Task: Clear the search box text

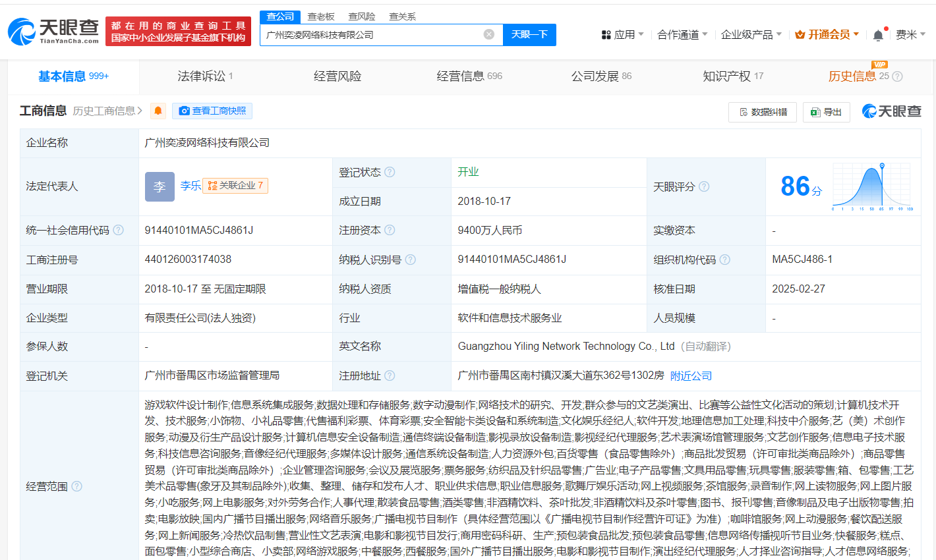Action: 488,34
